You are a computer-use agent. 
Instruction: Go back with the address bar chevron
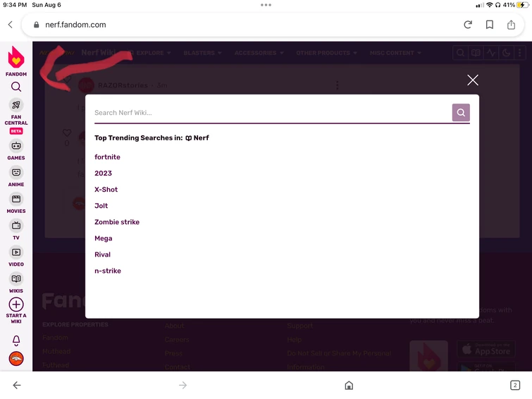[11, 25]
